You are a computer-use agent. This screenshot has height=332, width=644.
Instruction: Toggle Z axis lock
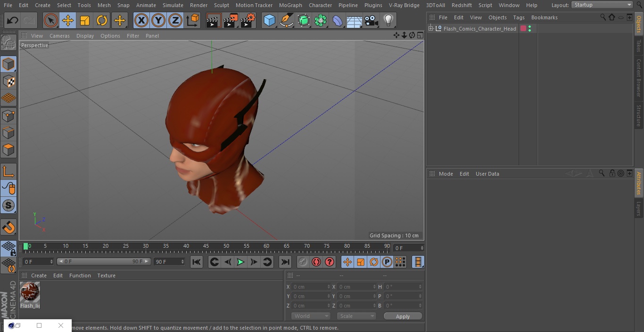coord(175,20)
